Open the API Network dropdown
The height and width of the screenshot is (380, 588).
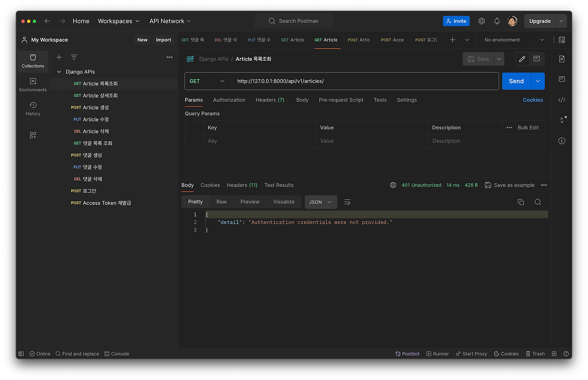(170, 21)
